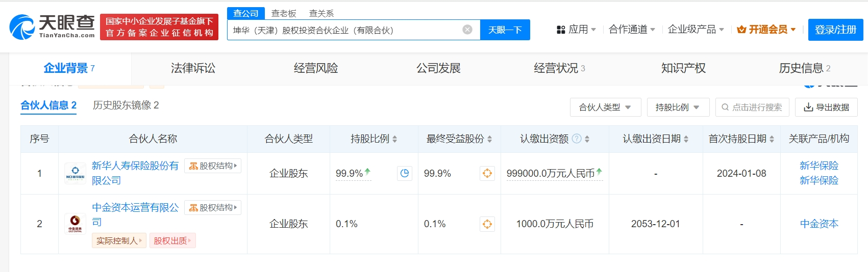Switch to the 经营状况 tab
Image resolution: width=868 pixels, height=272 pixels.
[x=559, y=68]
